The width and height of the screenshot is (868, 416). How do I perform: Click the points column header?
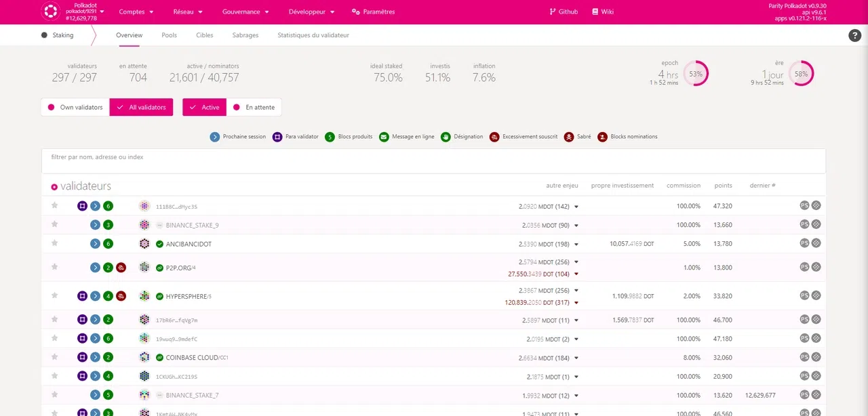pos(723,186)
